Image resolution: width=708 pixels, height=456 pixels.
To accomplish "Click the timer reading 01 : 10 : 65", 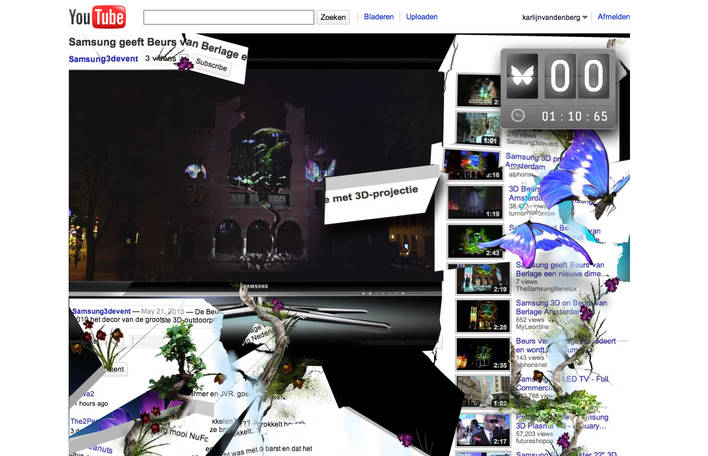I will 575,116.
